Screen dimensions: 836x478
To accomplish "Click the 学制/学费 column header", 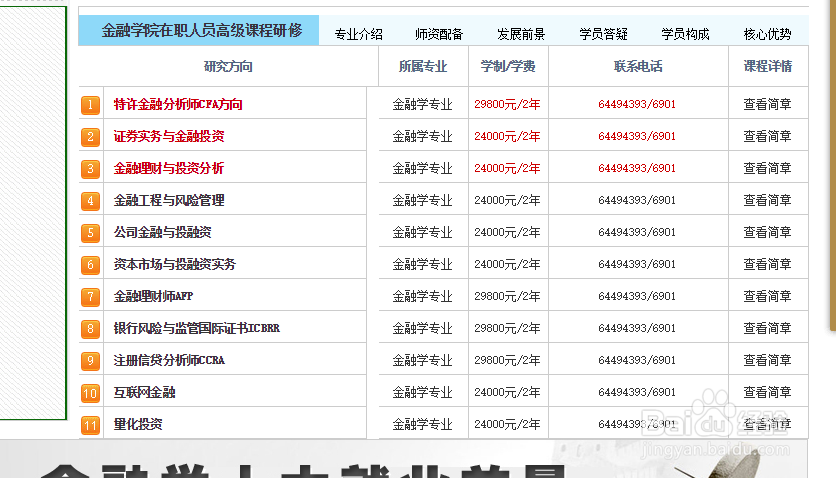I will (x=508, y=67).
